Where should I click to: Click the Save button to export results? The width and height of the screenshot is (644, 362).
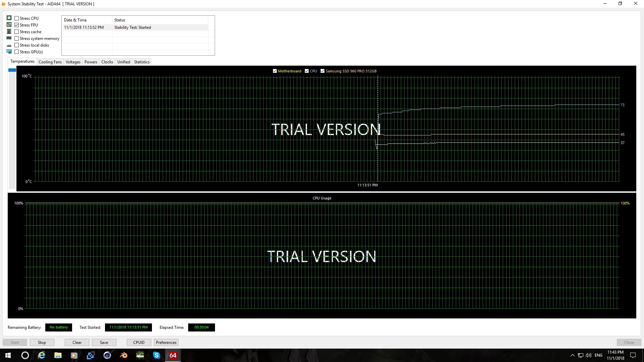pos(104,342)
